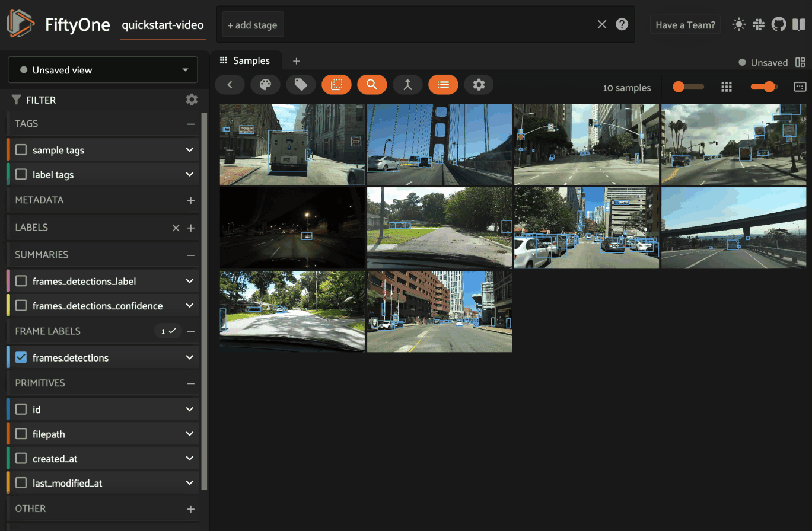Click the FILTER funnel icon
The width and height of the screenshot is (812, 531).
click(17, 100)
